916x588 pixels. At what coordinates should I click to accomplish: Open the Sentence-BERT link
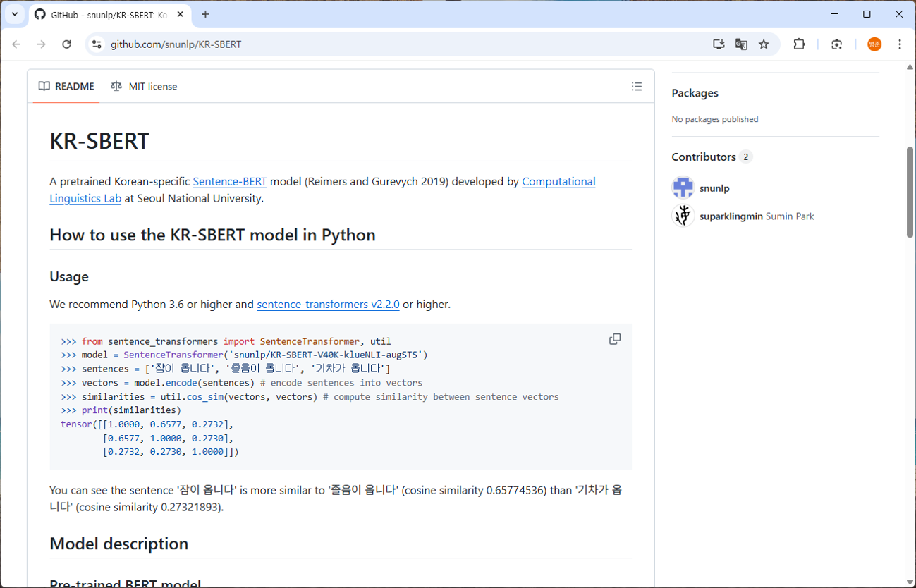coord(230,182)
